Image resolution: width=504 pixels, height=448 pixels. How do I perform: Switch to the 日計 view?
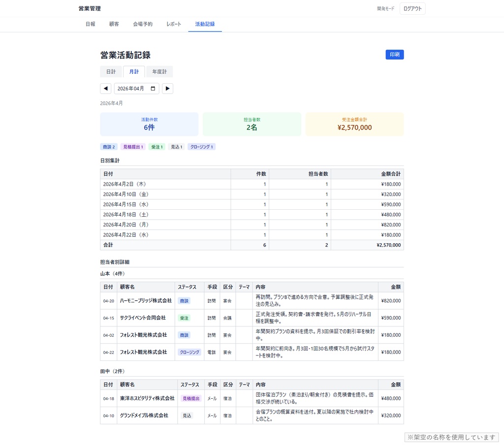click(111, 71)
